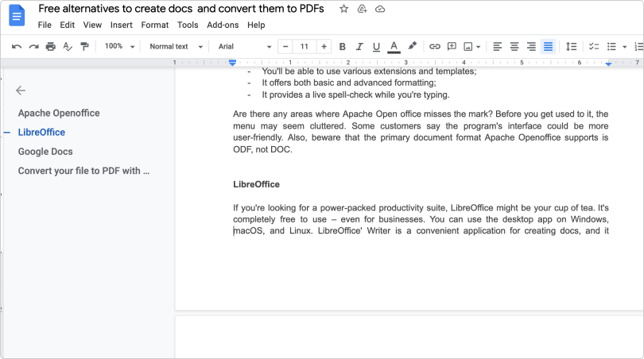Run spelling and grammar check
The image size is (644, 359).
(x=68, y=47)
